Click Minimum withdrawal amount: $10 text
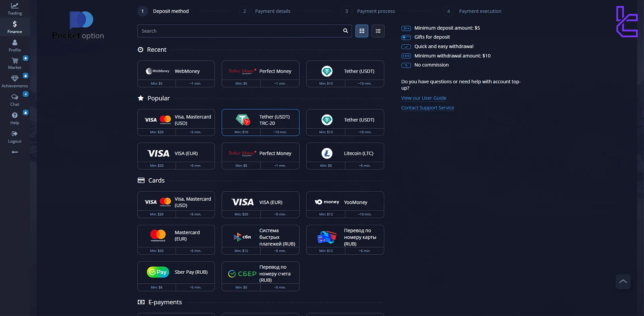Viewport: 644px width, 316px height. [452, 56]
